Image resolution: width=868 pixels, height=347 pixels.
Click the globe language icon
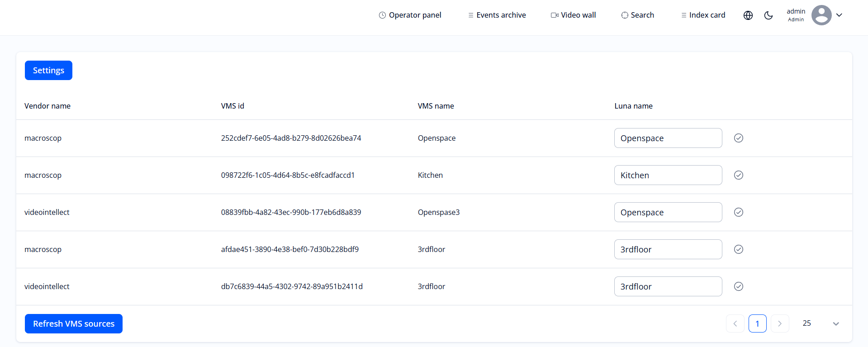click(x=748, y=15)
